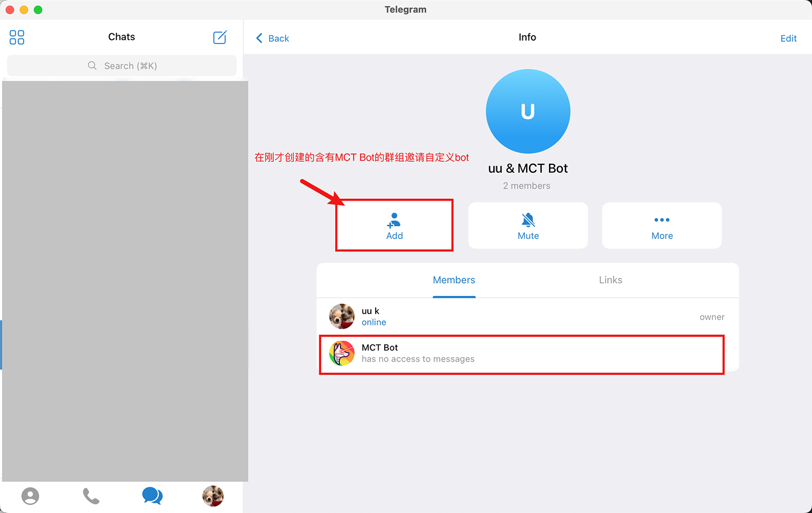Go Back to the chat
Image resolution: width=812 pixels, height=513 pixels.
[271, 38]
